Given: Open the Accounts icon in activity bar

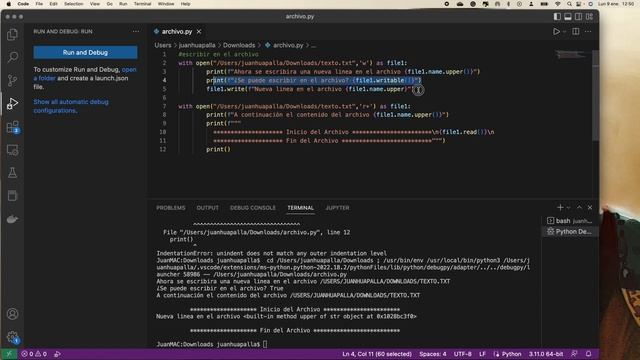Looking at the screenshot, I should click(x=12, y=314).
